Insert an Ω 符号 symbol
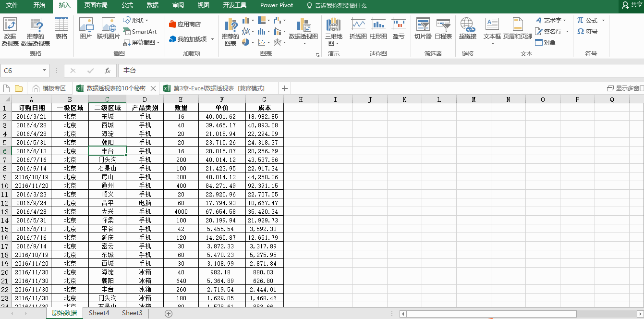The height and width of the screenshot is (319, 644). (x=587, y=31)
